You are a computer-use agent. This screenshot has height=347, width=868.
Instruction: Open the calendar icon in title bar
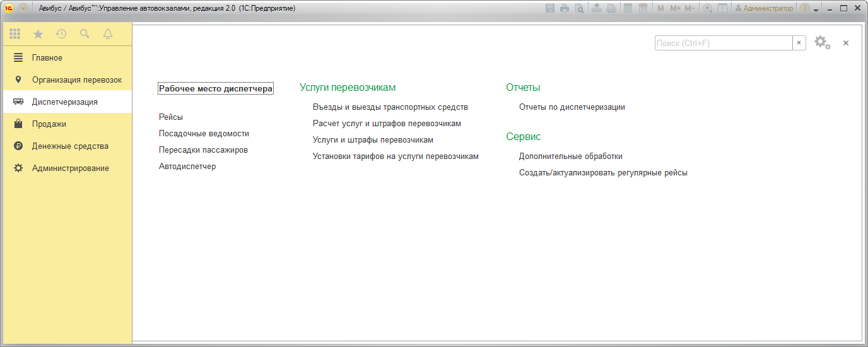click(643, 8)
